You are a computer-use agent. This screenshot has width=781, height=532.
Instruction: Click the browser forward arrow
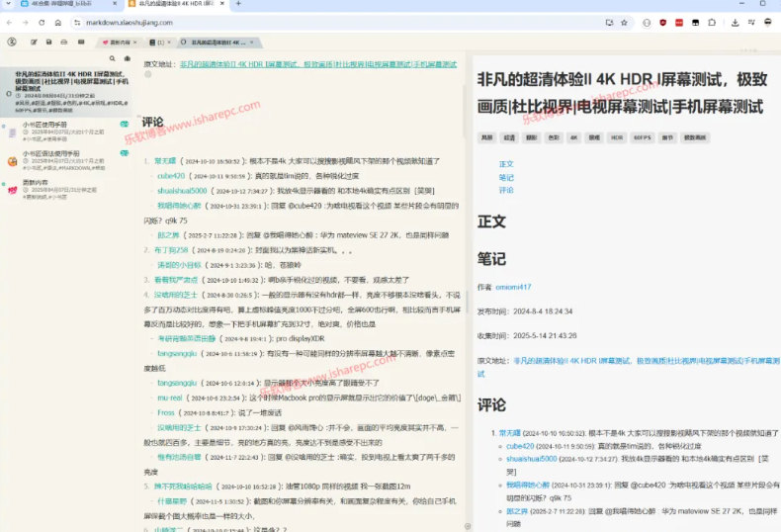tap(26, 23)
